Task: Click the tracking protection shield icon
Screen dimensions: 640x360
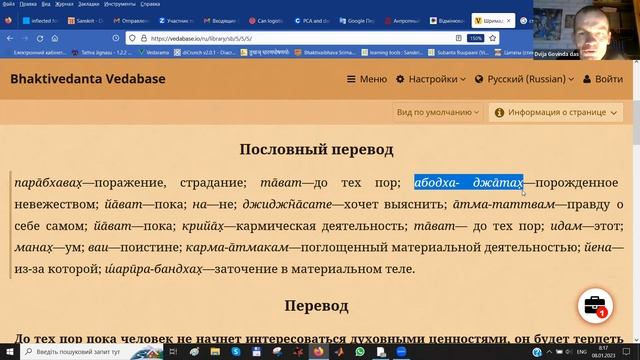Action: pyautogui.click(x=132, y=38)
